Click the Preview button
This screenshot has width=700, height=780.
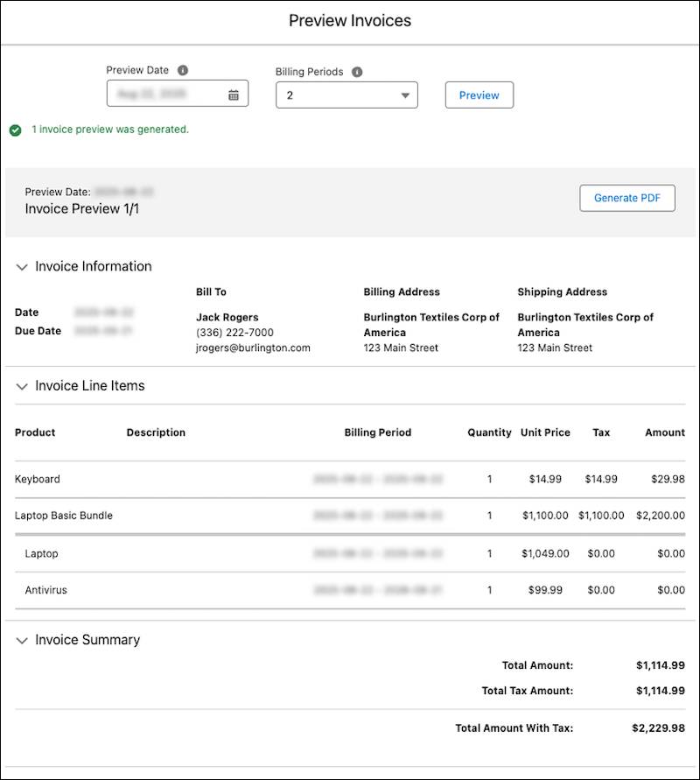pos(479,95)
